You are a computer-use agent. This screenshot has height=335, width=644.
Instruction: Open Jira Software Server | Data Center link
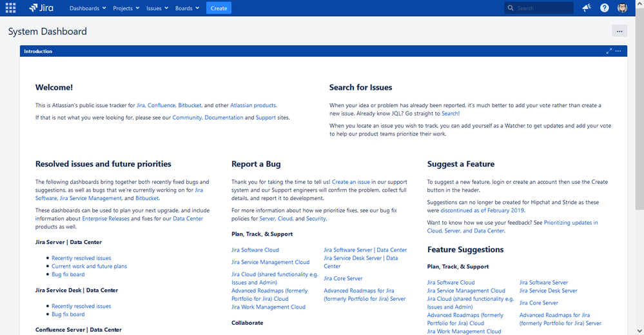(x=365, y=250)
